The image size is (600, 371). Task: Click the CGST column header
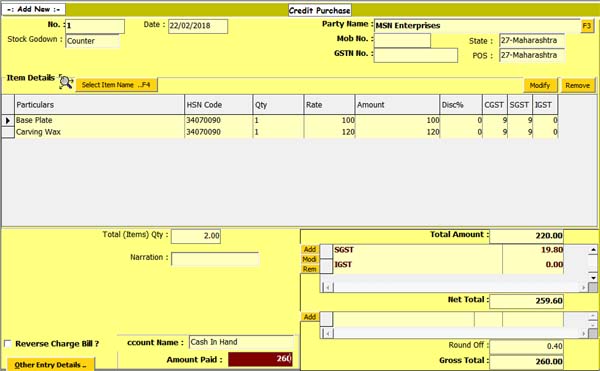[495, 105]
